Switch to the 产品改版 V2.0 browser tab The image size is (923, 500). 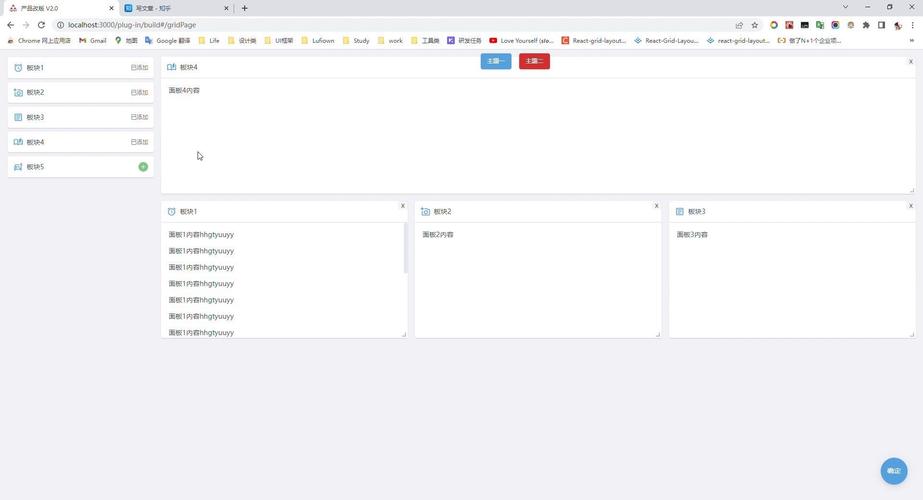[x=60, y=8]
